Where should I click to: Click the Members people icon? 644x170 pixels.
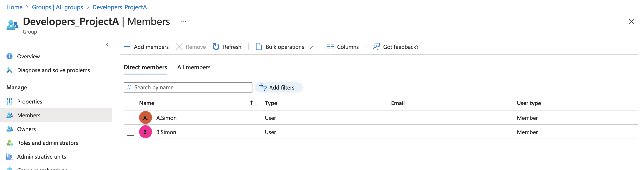9,115
